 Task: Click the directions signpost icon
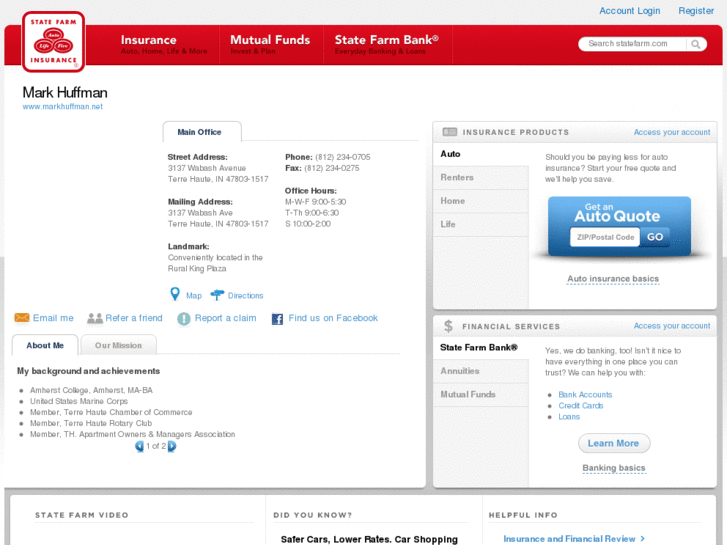pyautogui.click(x=217, y=295)
